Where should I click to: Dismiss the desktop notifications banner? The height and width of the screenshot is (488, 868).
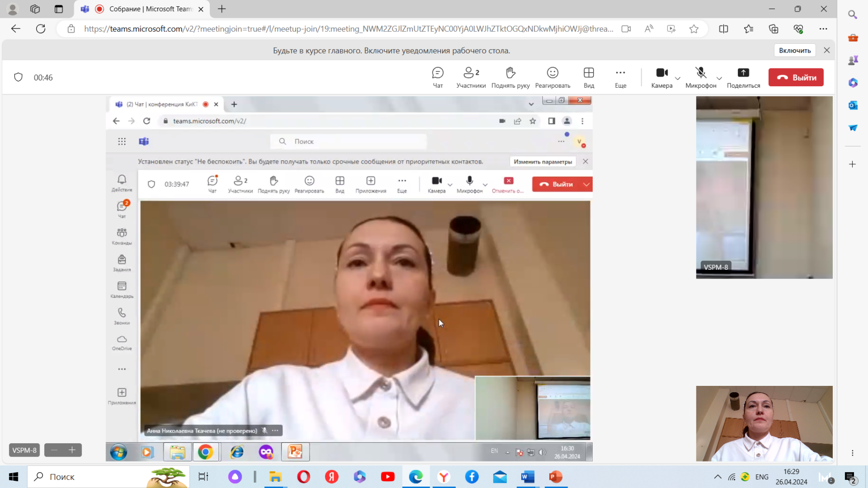point(827,50)
